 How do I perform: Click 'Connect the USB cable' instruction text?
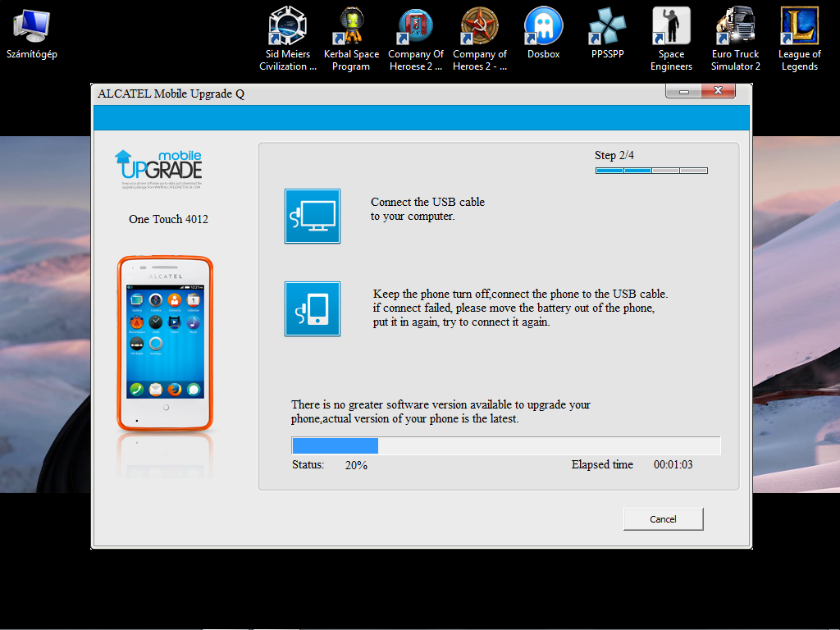427,209
